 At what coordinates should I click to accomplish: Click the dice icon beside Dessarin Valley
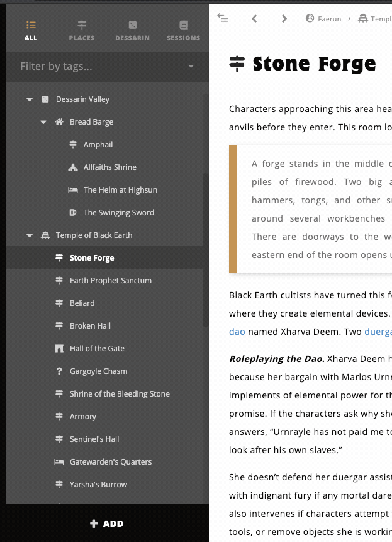tap(45, 99)
